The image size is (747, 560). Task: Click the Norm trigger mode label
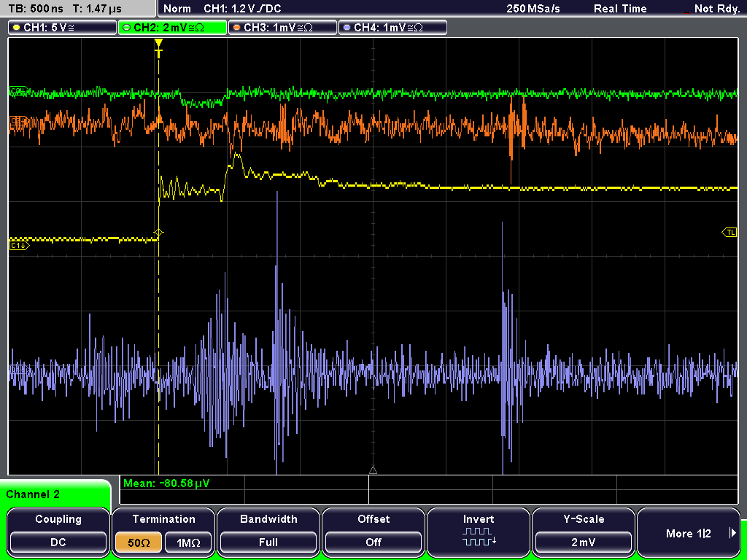coord(177,9)
